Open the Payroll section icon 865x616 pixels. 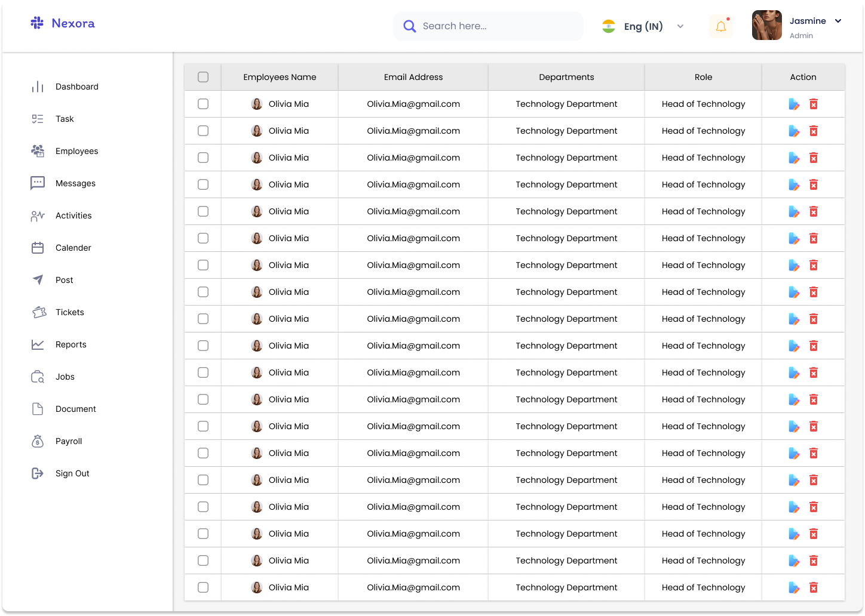pyautogui.click(x=37, y=441)
